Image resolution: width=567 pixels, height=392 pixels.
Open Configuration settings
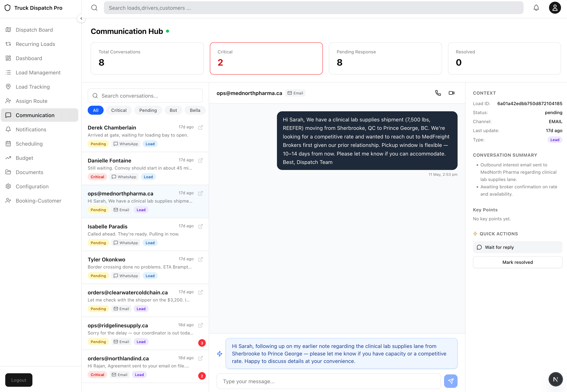coord(39,186)
